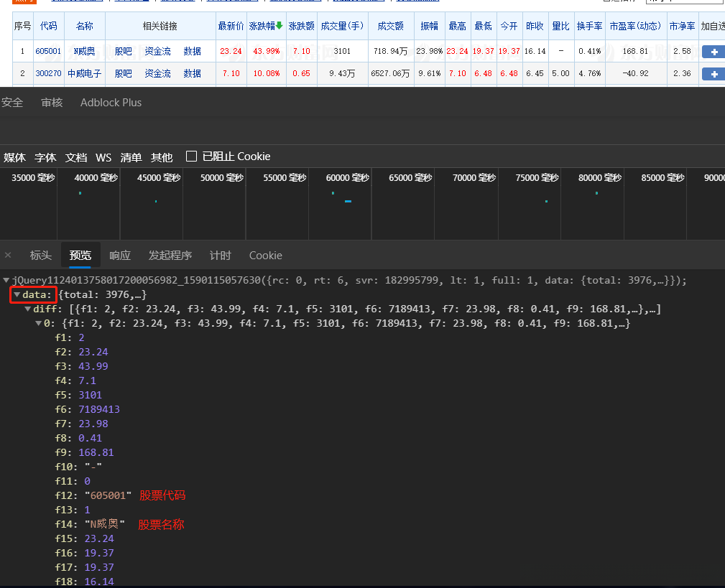This screenshot has width=725, height=588.
Task: Sort table by 最新价 column
Action: pos(231,26)
